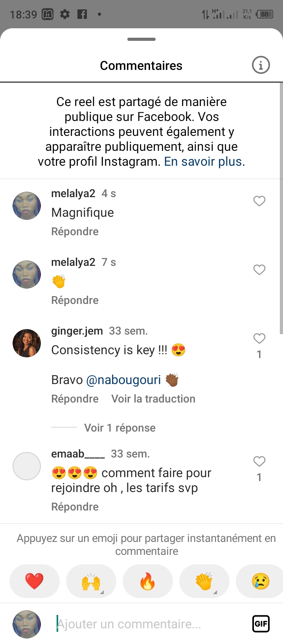This screenshot has height=644, width=283.
Task: Focus the "Ajouter un commentaire" field
Action: click(149, 624)
